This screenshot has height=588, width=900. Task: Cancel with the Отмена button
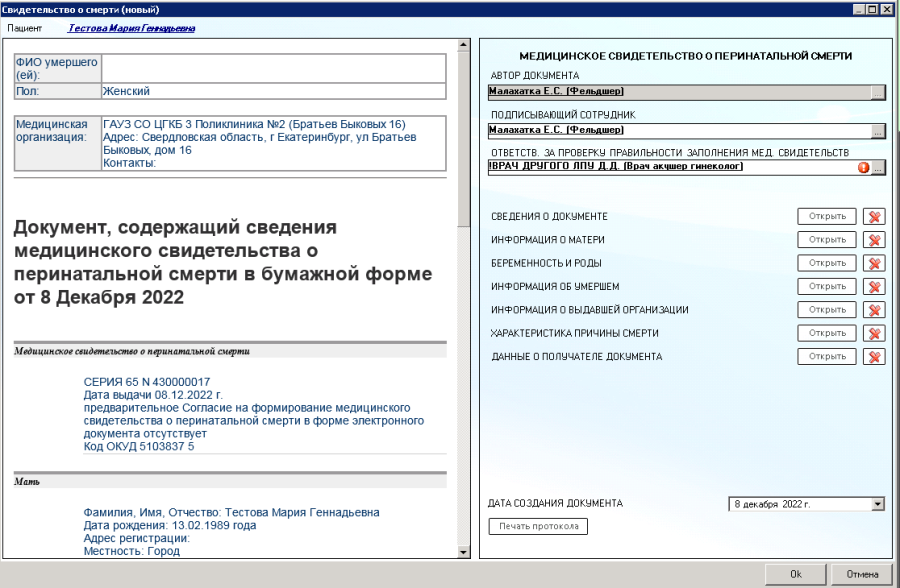click(862, 574)
